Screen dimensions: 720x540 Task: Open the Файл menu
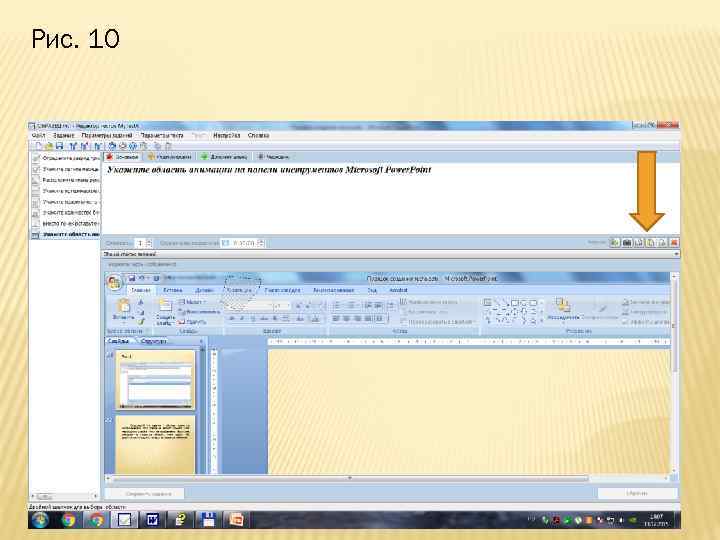point(39,135)
